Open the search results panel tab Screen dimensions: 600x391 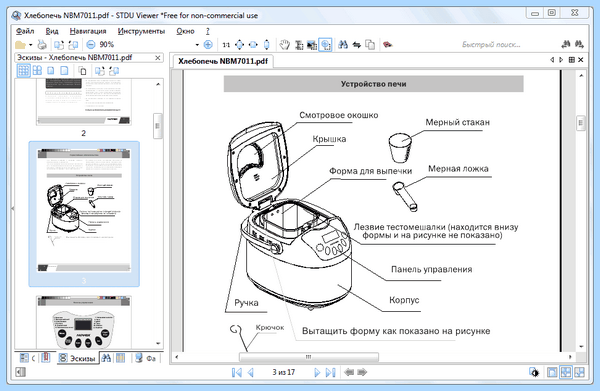click(x=106, y=358)
